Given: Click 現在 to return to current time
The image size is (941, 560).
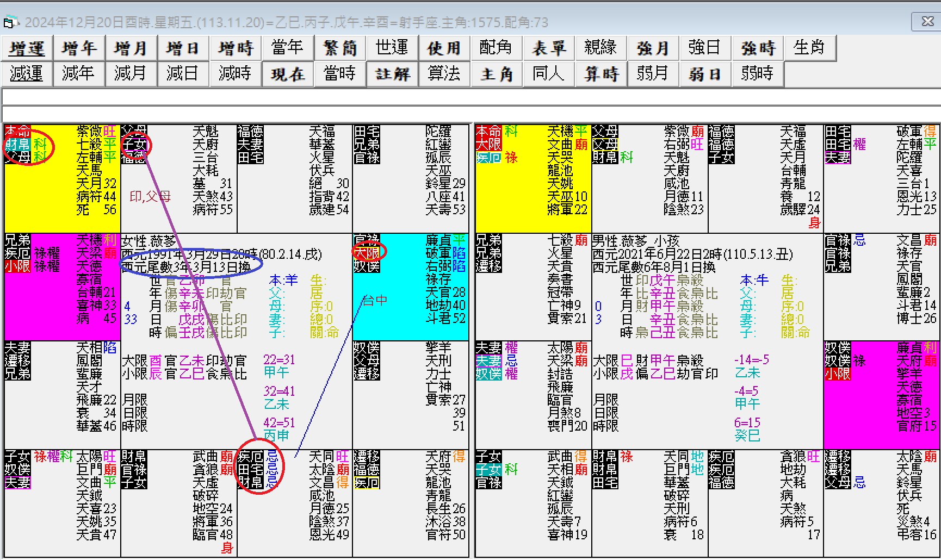Looking at the screenshot, I should pyautogui.click(x=288, y=74).
